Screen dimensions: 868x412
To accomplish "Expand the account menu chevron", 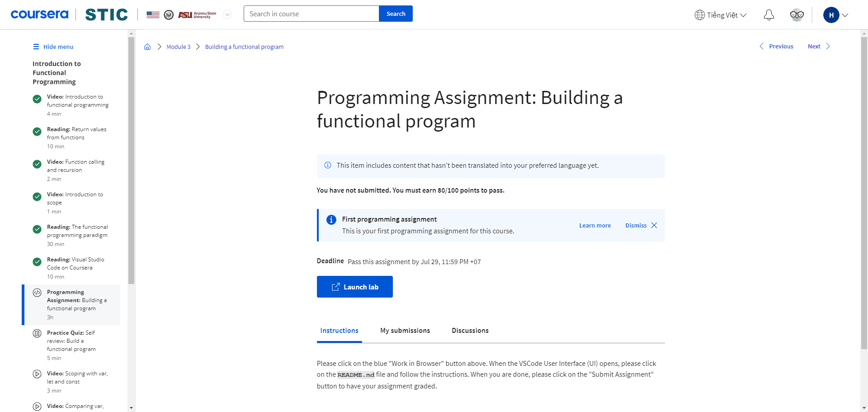I will tap(845, 15).
